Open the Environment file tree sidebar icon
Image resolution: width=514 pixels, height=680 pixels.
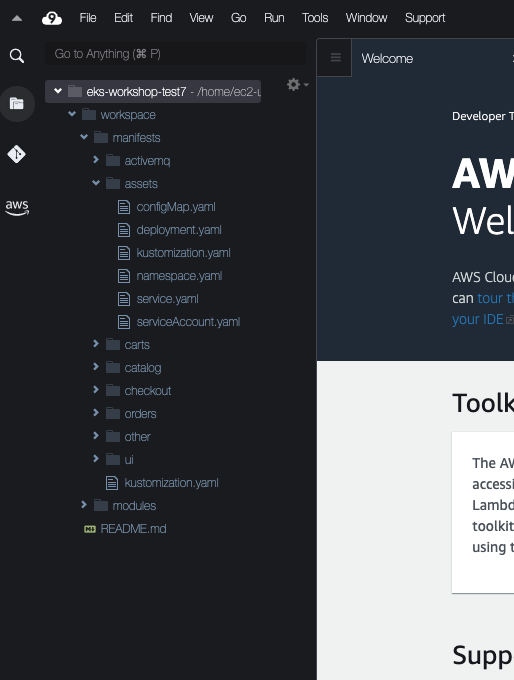click(17, 104)
